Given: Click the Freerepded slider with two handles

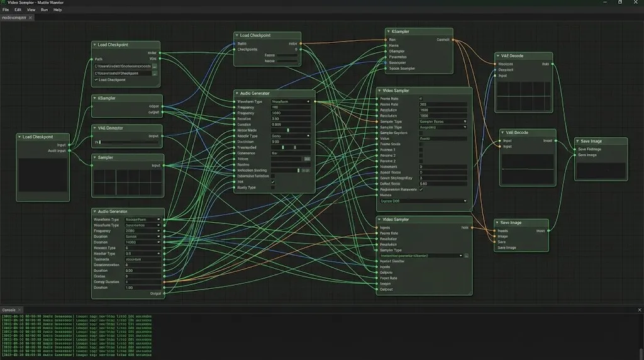Looking at the screenshot, I should [x=291, y=147].
